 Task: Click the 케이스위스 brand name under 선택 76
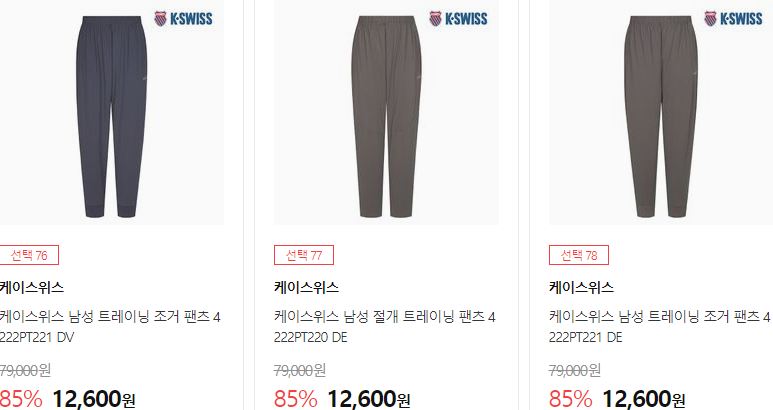(x=32, y=287)
